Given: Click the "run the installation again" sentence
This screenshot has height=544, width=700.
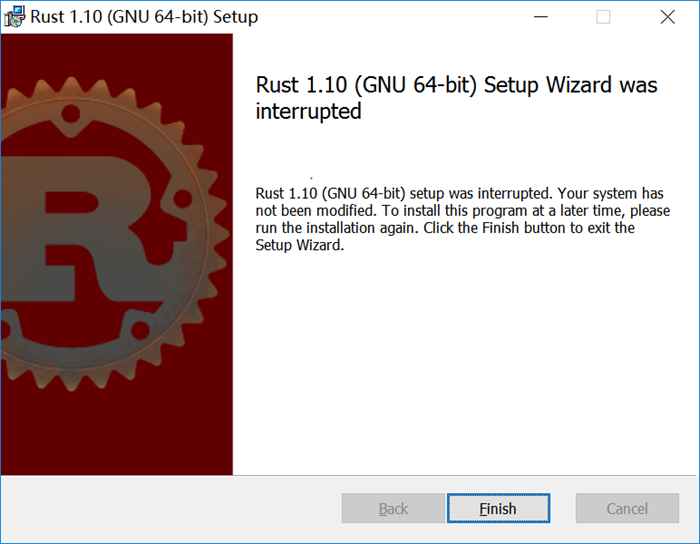Looking at the screenshot, I should 335,228.
